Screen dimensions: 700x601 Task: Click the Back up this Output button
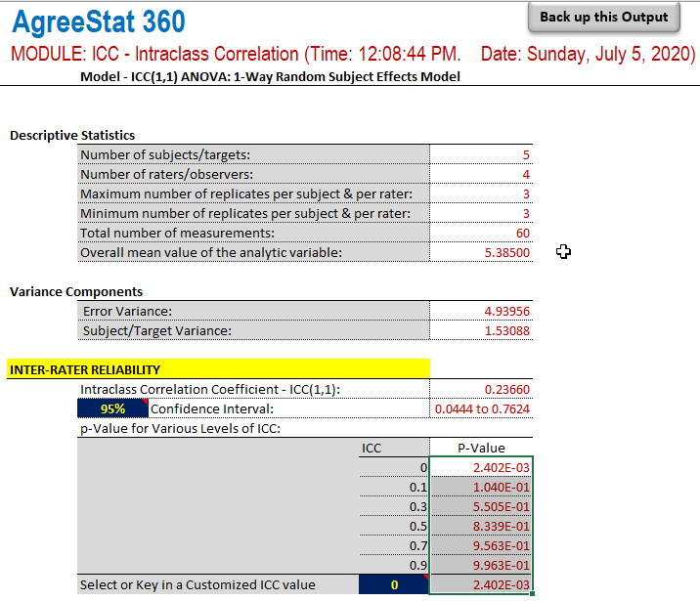[603, 18]
